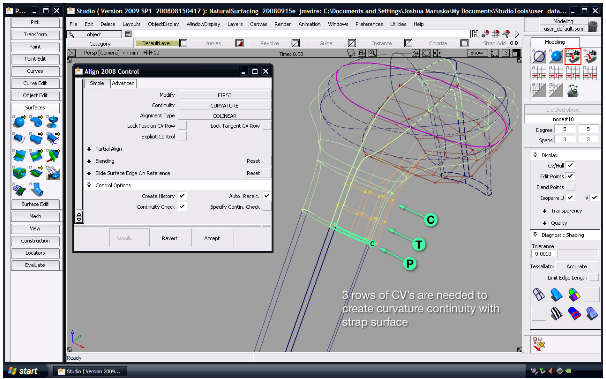Open Modify dropdown showing FIRST
606x379 pixels.
224,95
